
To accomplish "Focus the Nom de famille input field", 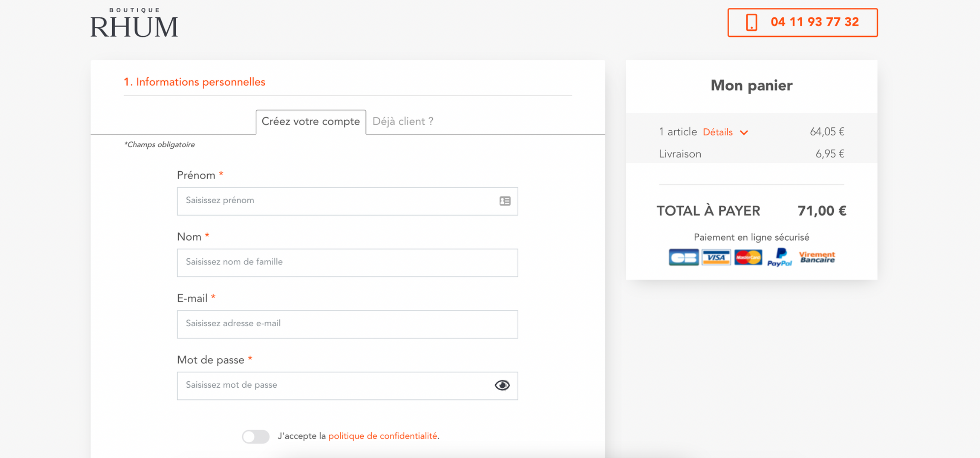I will [x=347, y=263].
